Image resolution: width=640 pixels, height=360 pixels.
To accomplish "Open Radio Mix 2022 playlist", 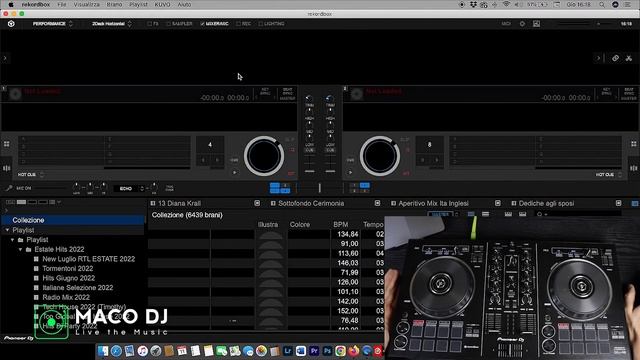I will (x=66, y=297).
